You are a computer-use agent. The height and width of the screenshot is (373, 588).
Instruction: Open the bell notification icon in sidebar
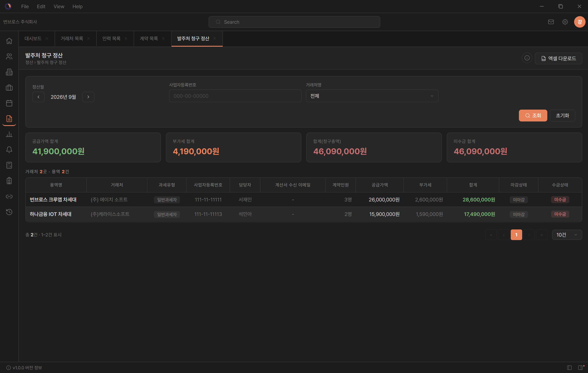(x=9, y=150)
